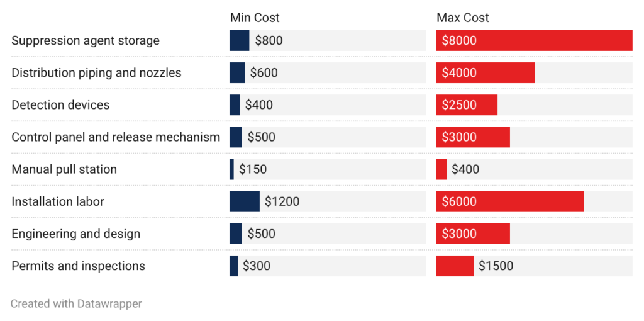This screenshot has height=321, width=644.
Task: Click the "Manual pull station" row label
Action: click(x=64, y=169)
